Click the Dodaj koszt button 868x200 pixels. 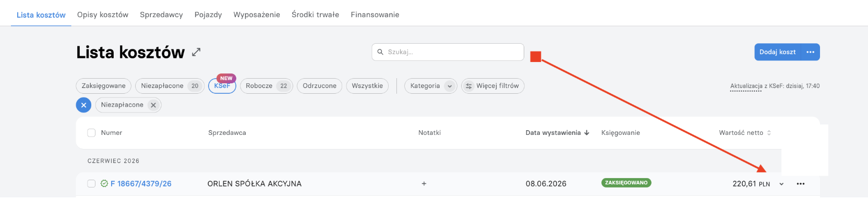pyautogui.click(x=777, y=52)
